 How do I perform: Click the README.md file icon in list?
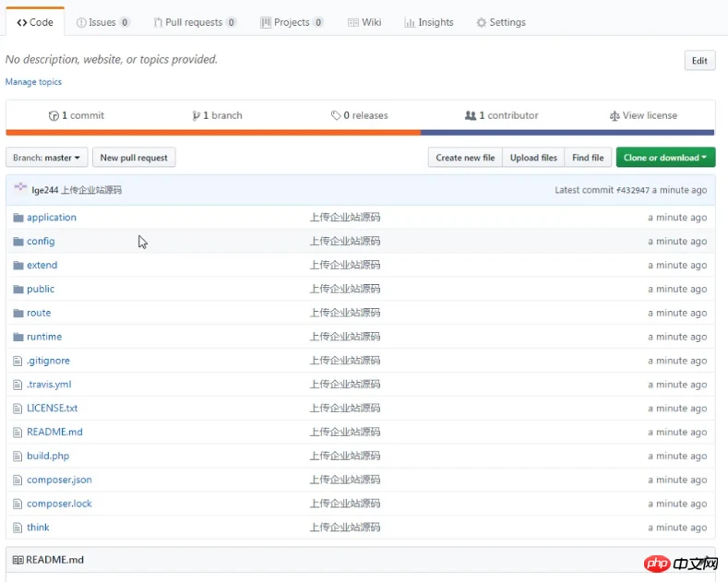[18, 433]
